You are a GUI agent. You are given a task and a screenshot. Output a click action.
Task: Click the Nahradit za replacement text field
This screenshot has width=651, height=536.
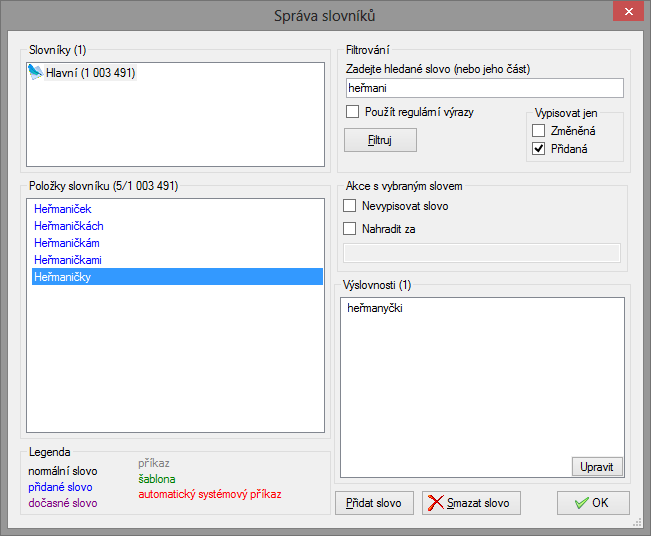(x=482, y=253)
